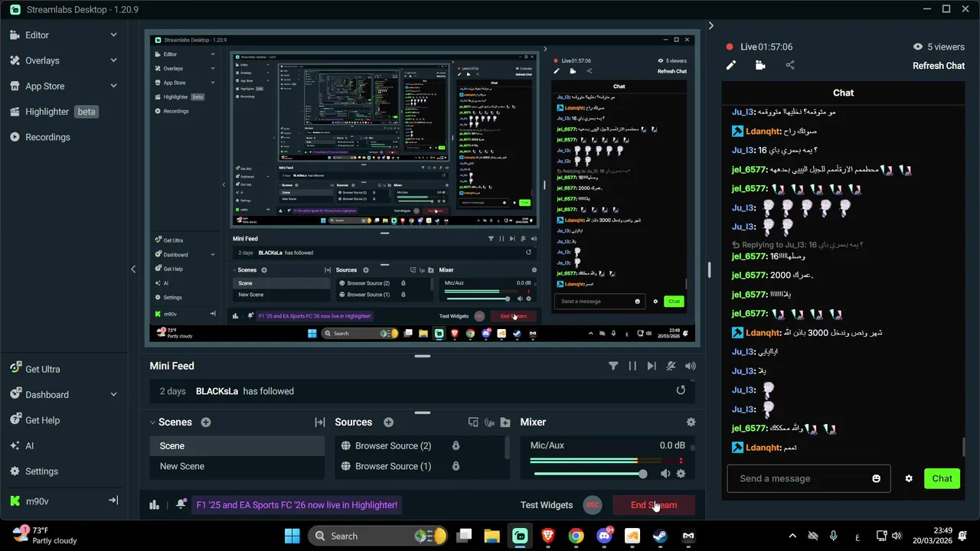The image size is (980, 551).
Task: Open Discord from the taskbar
Action: 604,536
